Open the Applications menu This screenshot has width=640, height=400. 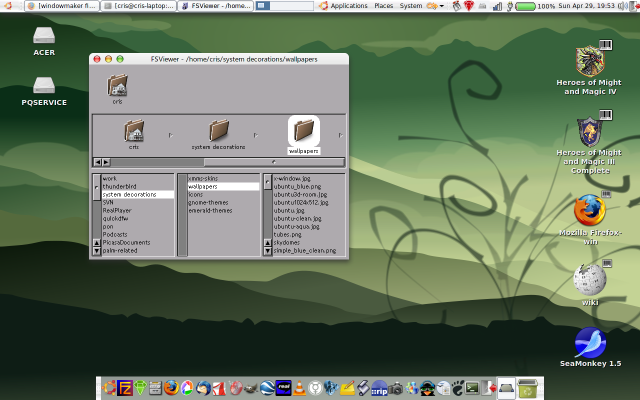[x=349, y=6]
